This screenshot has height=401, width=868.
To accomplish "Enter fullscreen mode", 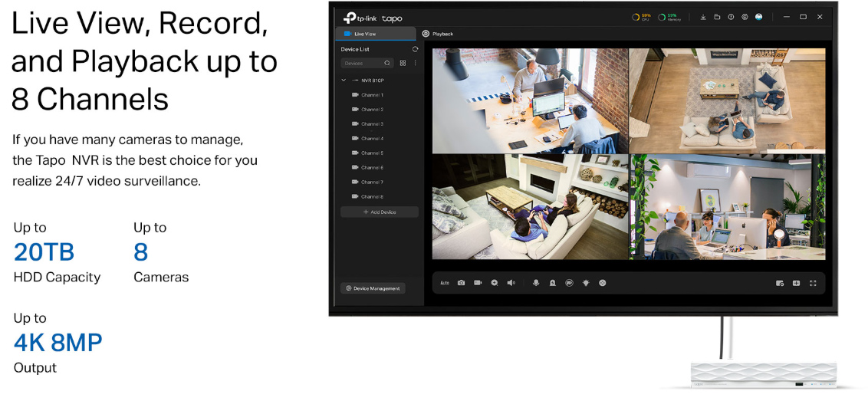I will (813, 283).
